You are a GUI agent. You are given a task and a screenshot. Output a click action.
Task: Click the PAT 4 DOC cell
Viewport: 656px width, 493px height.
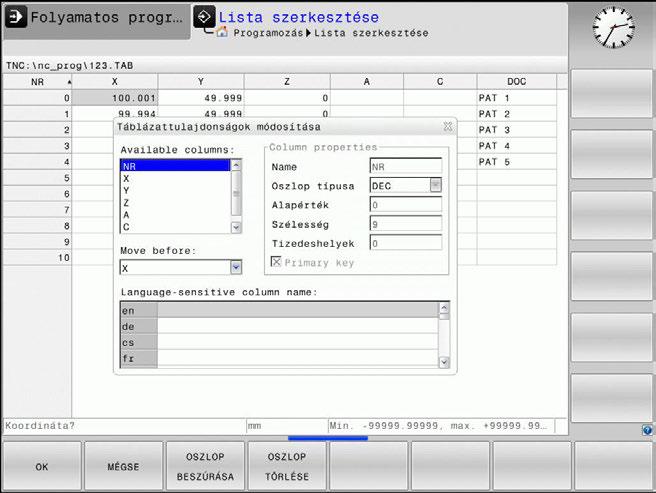pyautogui.click(x=517, y=146)
